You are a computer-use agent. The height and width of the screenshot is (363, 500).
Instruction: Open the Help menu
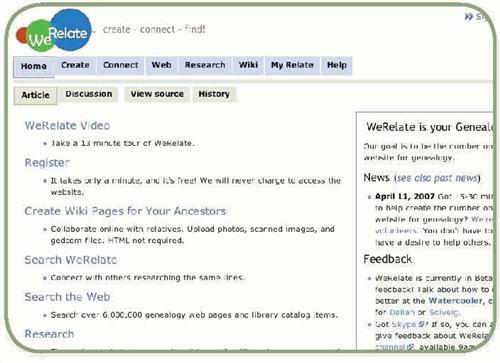coord(337,65)
